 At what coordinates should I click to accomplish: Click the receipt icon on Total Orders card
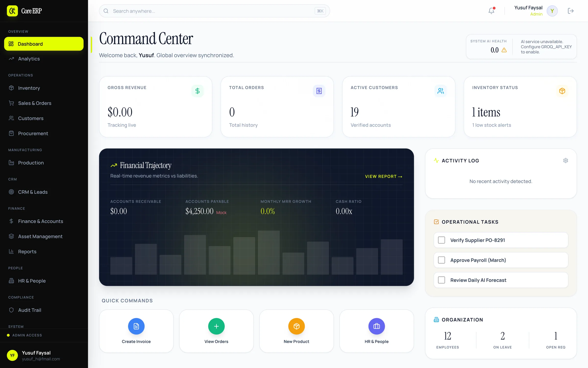[319, 91]
